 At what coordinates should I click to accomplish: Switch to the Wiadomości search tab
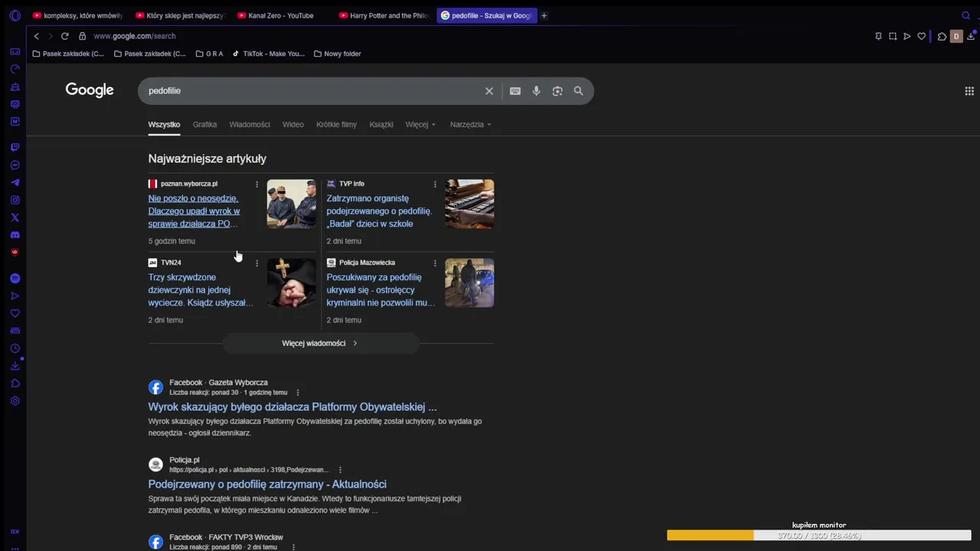click(x=250, y=124)
